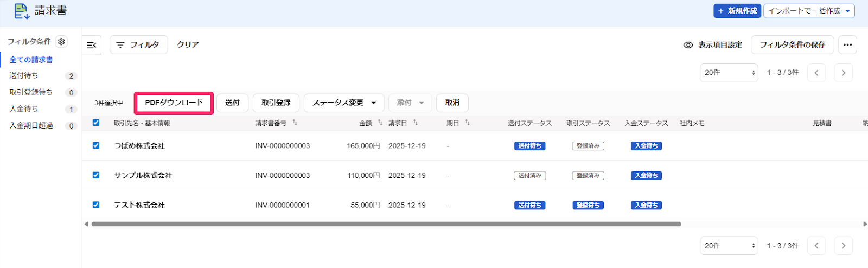Uncheck the つばめ株式会社 row checkbox
The width and height of the screenshot is (868, 268).
click(96, 145)
